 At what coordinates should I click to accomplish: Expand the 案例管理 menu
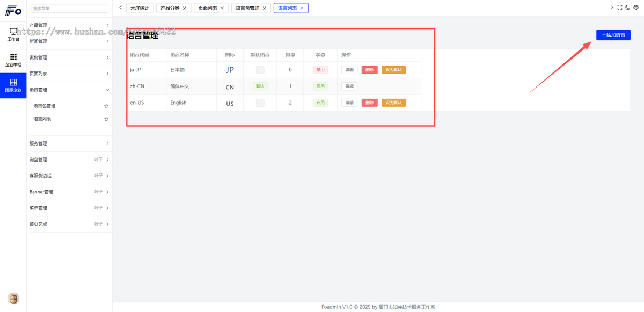point(69,57)
